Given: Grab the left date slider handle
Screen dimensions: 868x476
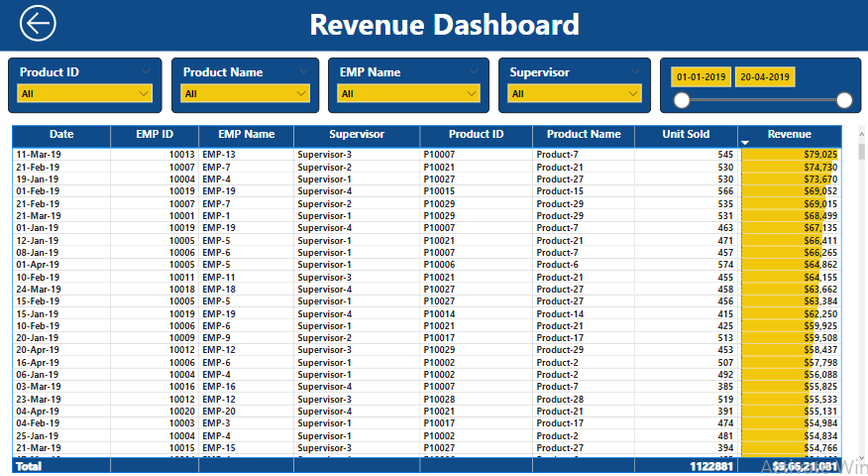Looking at the screenshot, I should (x=682, y=100).
